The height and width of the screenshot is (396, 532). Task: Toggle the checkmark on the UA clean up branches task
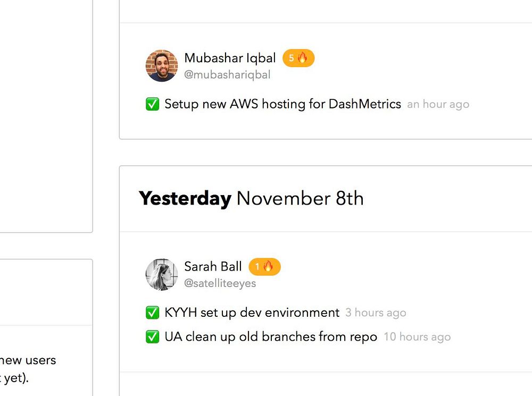[153, 336]
